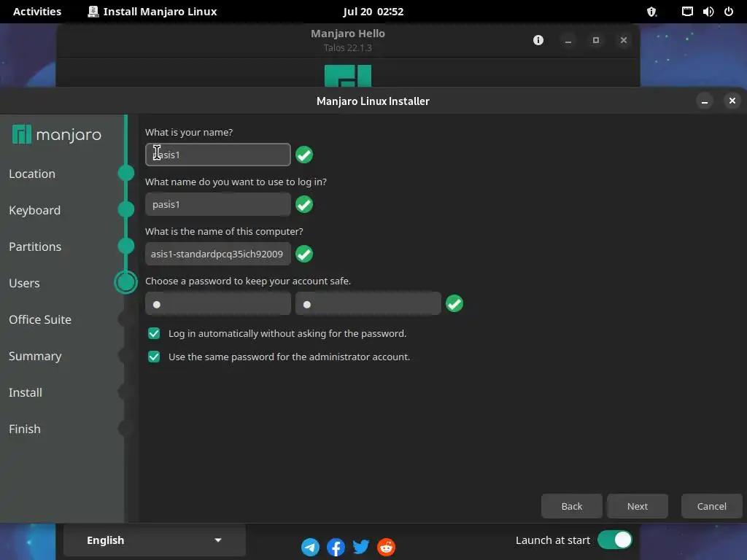
Task: Click the green checkmark beside password fields
Action: [454, 303]
